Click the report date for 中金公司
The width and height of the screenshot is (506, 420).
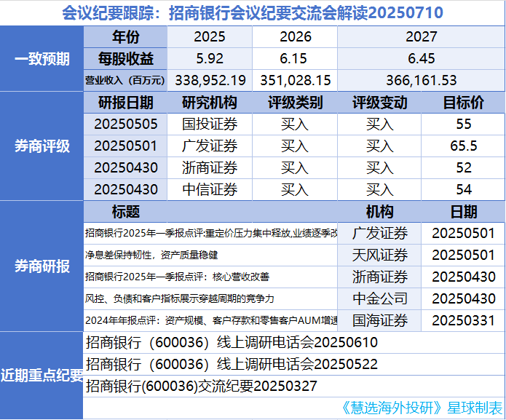pos(463,298)
